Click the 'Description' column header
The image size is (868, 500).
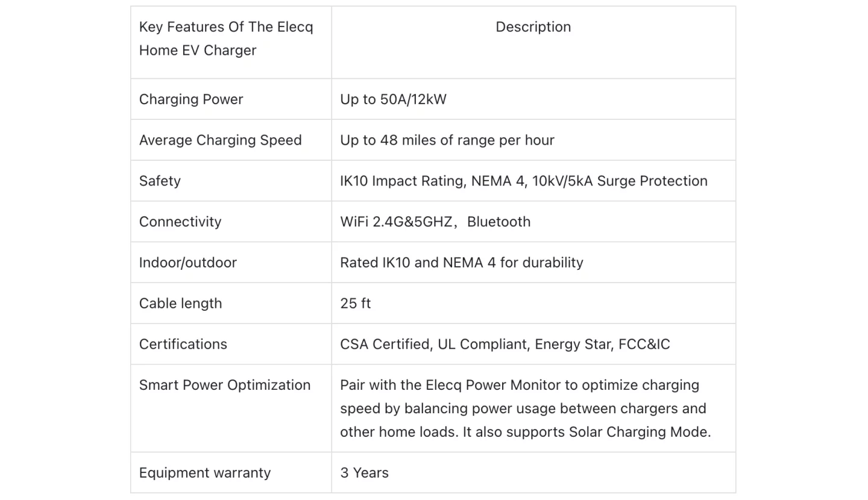[x=533, y=27]
